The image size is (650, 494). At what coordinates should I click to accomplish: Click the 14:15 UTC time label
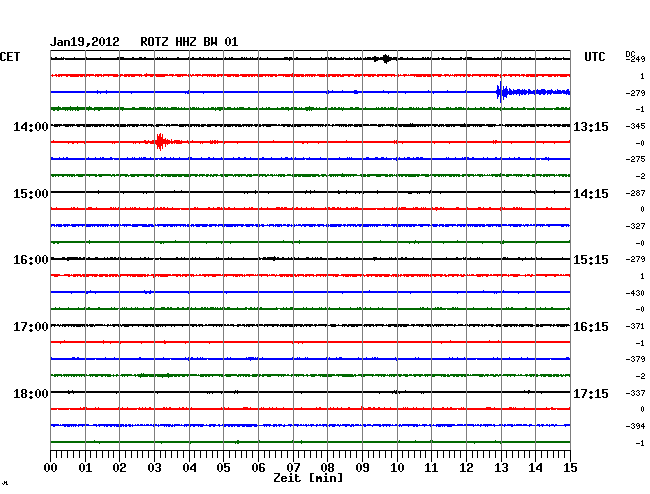tap(591, 194)
